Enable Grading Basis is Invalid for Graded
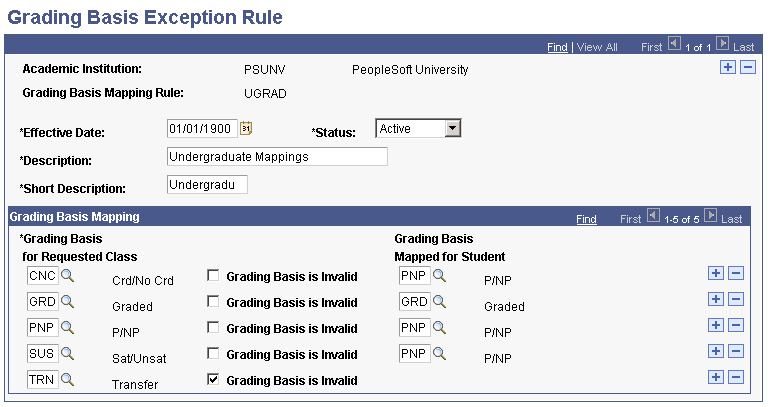This screenshot has width=774, height=407. point(213,302)
